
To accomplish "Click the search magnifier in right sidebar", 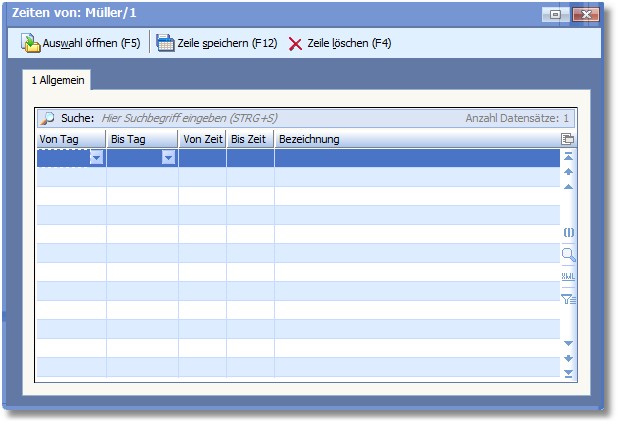I will (569, 255).
